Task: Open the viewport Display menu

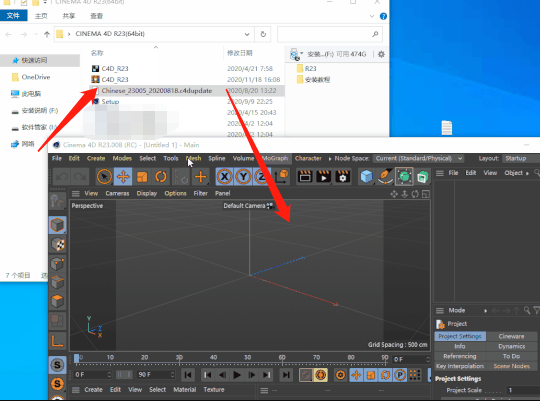Action: pos(147,193)
